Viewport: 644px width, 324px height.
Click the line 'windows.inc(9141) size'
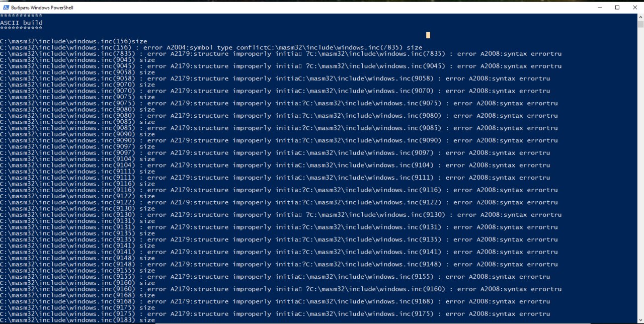pos(77,246)
